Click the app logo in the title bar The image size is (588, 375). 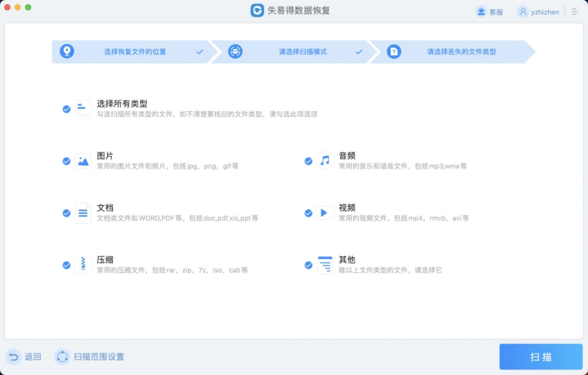[257, 10]
